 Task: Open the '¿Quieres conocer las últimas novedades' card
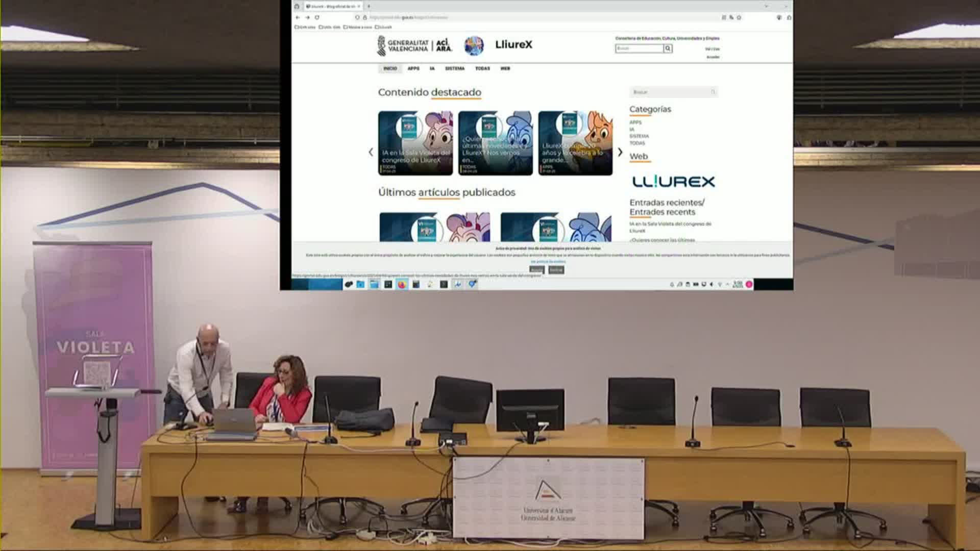coord(496,143)
